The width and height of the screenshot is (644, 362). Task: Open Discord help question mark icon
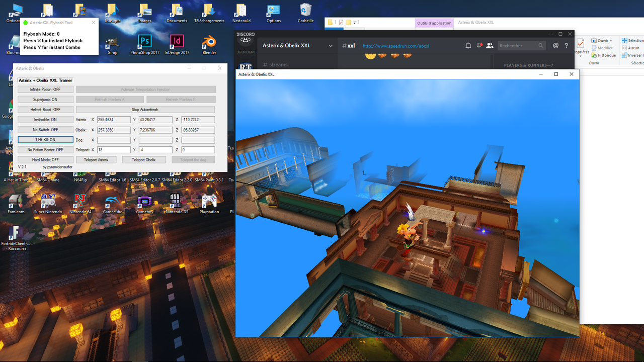566,45
